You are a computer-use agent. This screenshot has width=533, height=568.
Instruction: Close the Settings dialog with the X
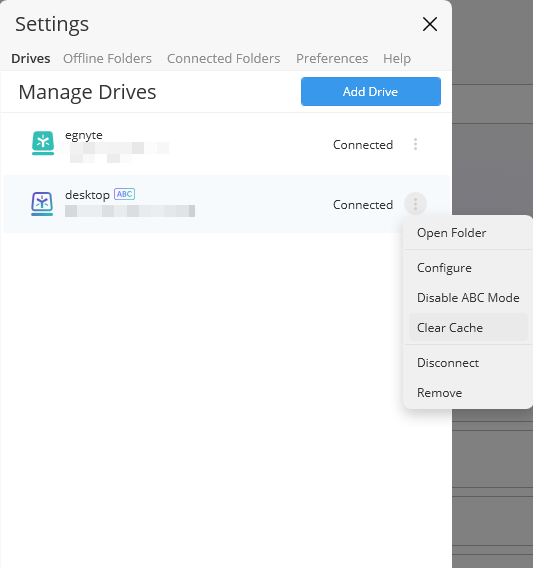coord(430,24)
